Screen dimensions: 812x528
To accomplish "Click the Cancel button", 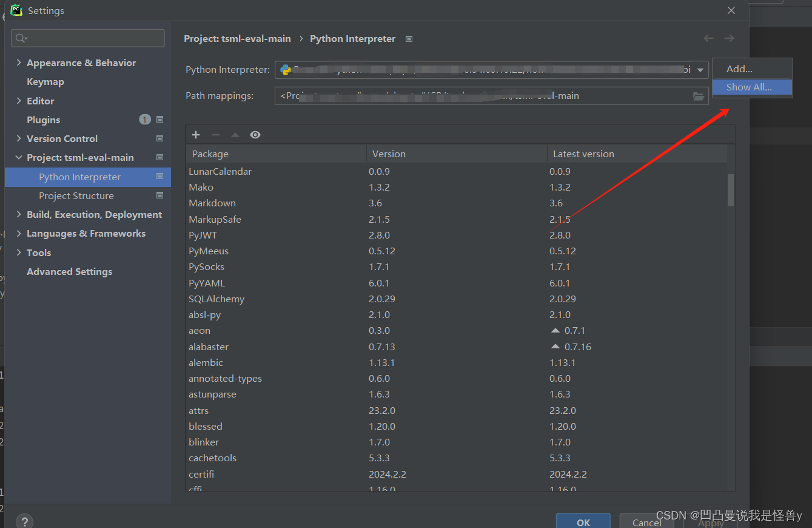I will [647, 522].
